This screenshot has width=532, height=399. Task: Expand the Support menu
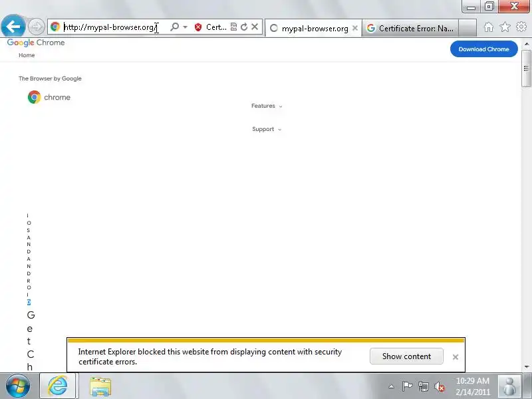[x=267, y=129]
